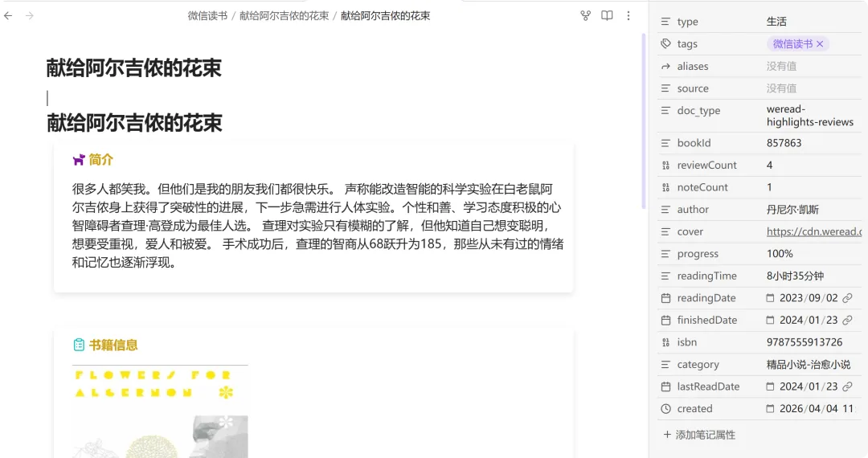Click the lastReadDate calendar property icon

tap(665, 386)
